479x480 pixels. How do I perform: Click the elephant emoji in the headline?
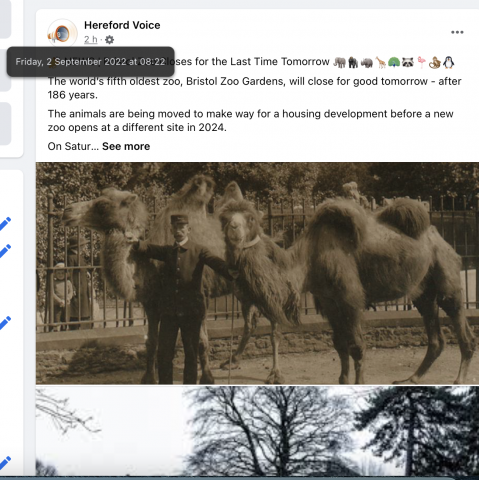(340, 62)
